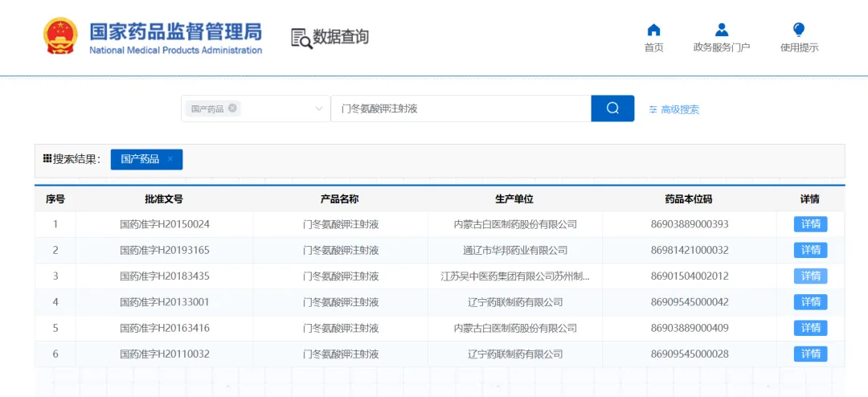Click the 生产单位 column header
This screenshot has height=397, width=868.
click(x=515, y=198)
